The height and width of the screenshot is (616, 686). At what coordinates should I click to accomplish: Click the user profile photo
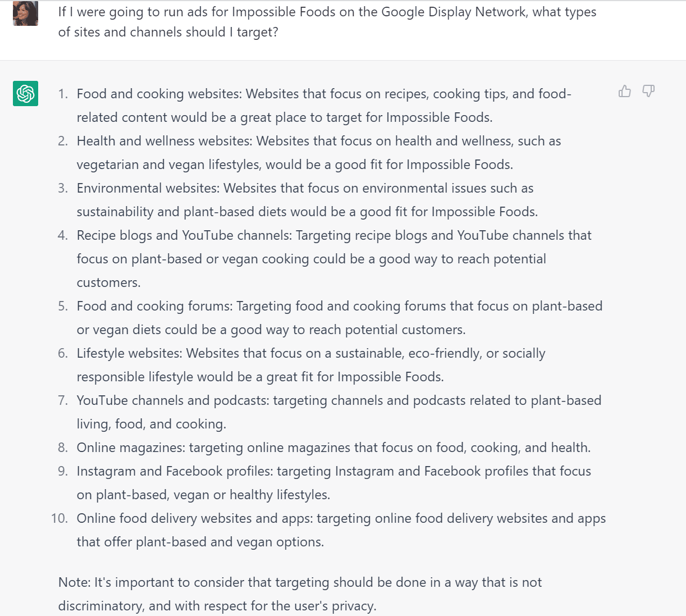pos(26,13)
